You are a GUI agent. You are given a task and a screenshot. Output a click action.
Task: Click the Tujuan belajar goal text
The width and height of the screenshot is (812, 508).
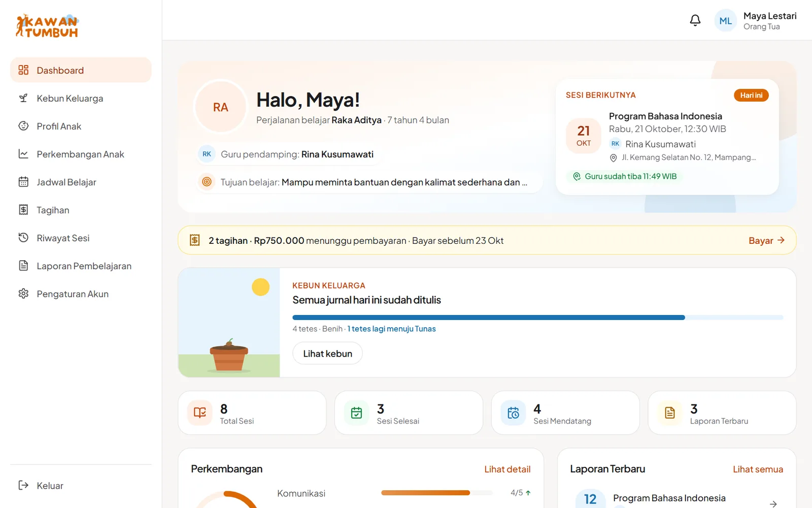pos(404,182)
